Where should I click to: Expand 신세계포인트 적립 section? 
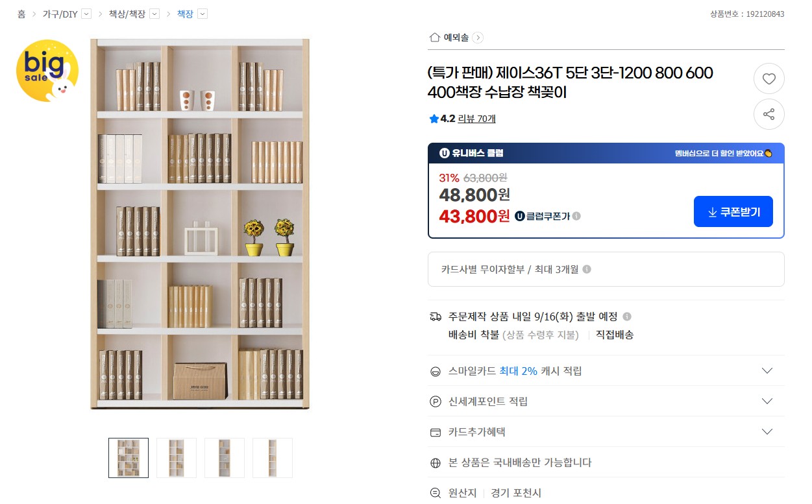tap(767, 402)
